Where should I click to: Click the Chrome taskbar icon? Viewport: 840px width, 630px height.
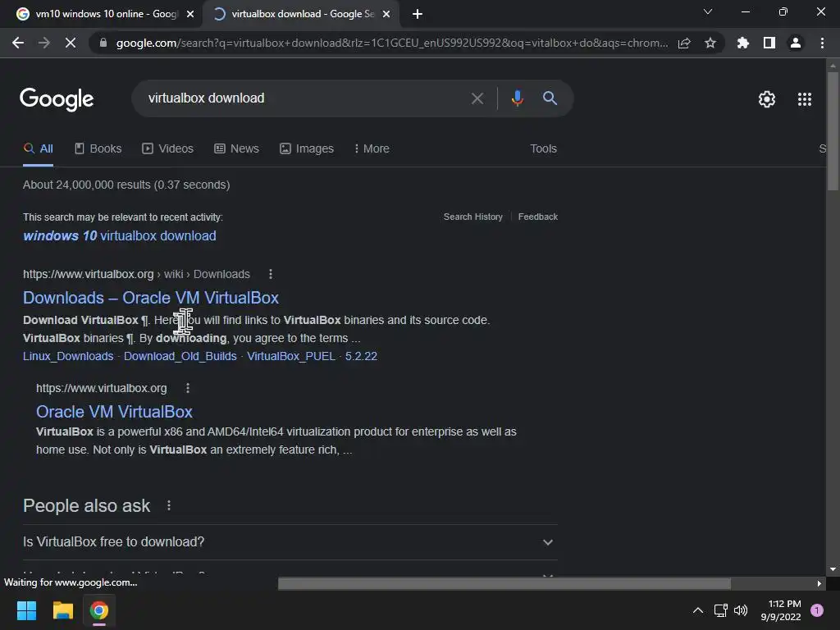(99, 610)
